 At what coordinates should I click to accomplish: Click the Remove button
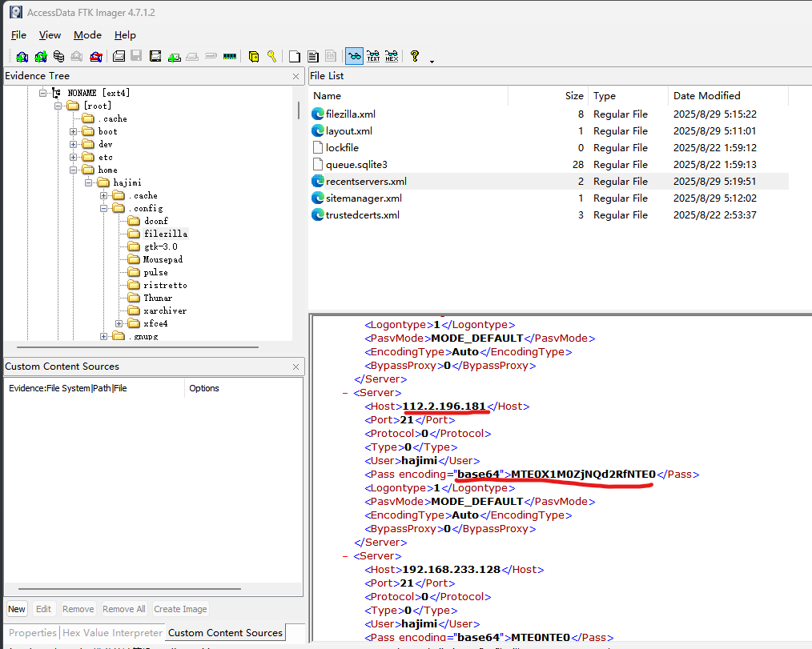[78, 609]
